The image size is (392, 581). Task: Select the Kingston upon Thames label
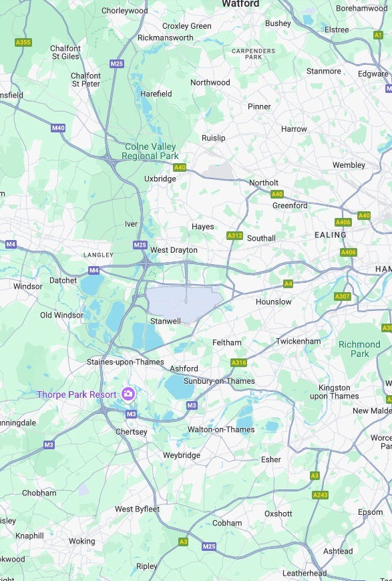[x=335, y=392]
